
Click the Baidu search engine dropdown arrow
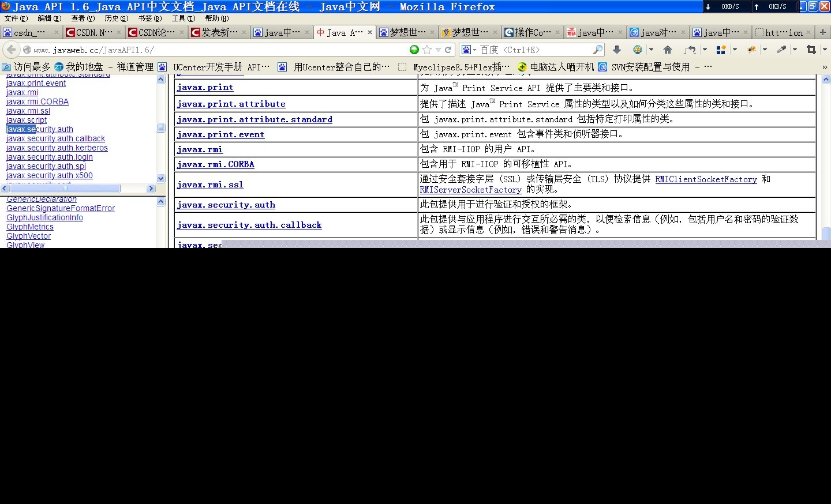(474, 50)
